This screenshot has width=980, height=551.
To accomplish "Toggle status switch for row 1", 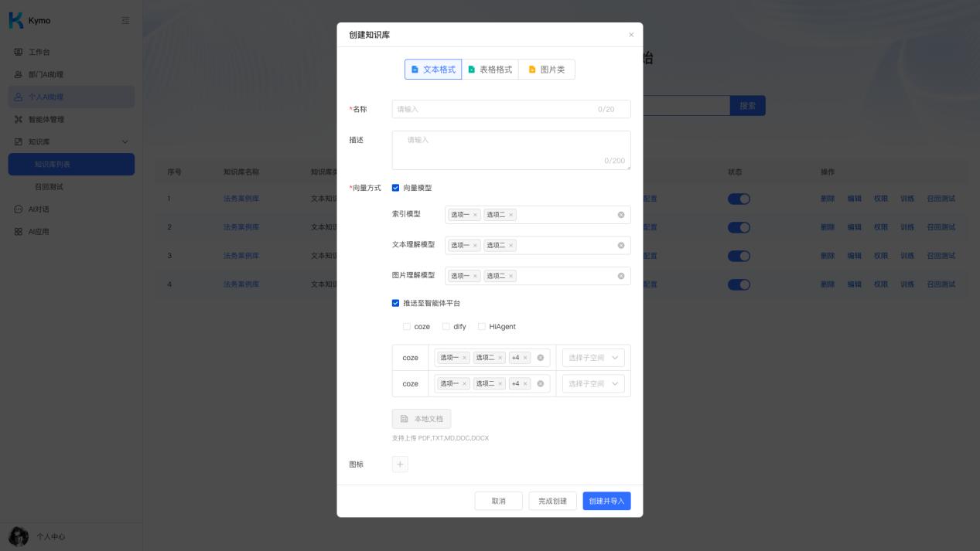I will 739,199.
